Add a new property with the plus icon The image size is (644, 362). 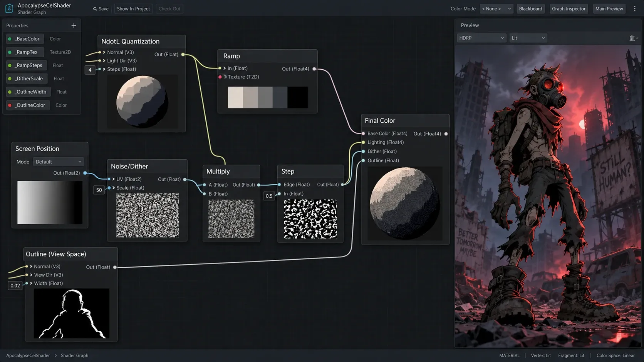[x=74, y=25]
